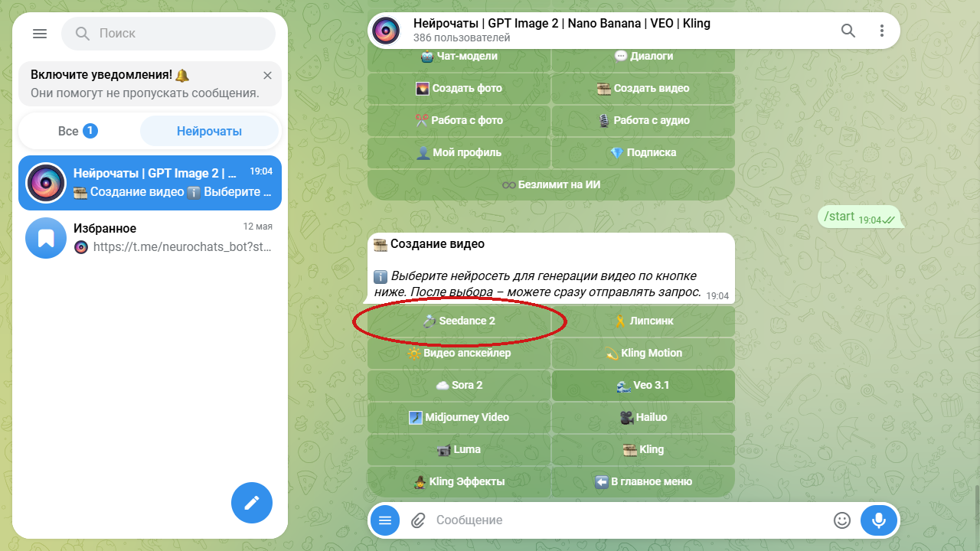Screen dimensions: 980x551
Task: Click the pencil compose new message button
Action: (252, 503)
